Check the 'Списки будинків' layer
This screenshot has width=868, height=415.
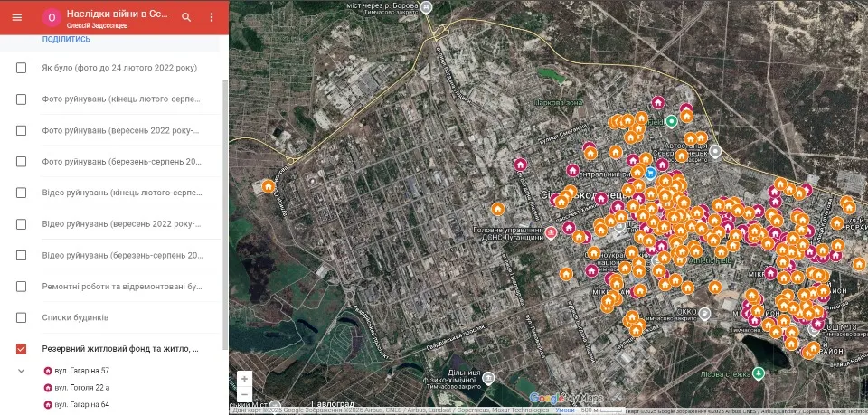click(x=21, y=317)
